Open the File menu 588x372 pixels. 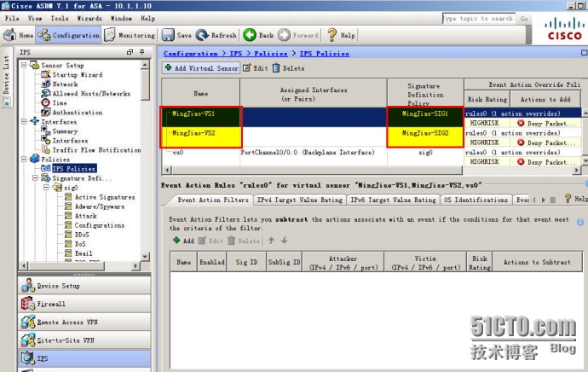(12, 18)
